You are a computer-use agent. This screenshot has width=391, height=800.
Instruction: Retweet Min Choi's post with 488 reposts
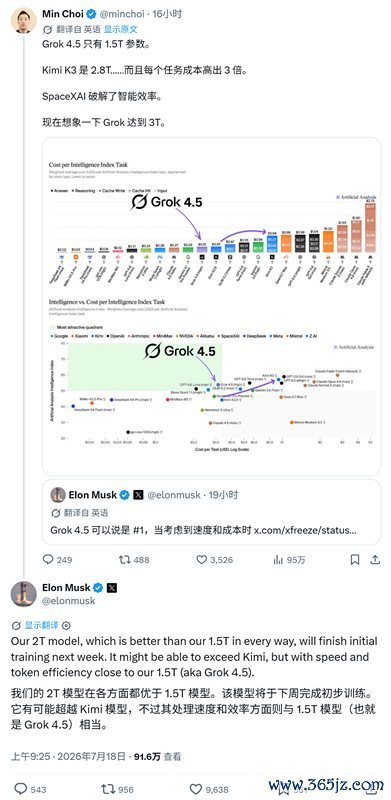pos(124,560)
